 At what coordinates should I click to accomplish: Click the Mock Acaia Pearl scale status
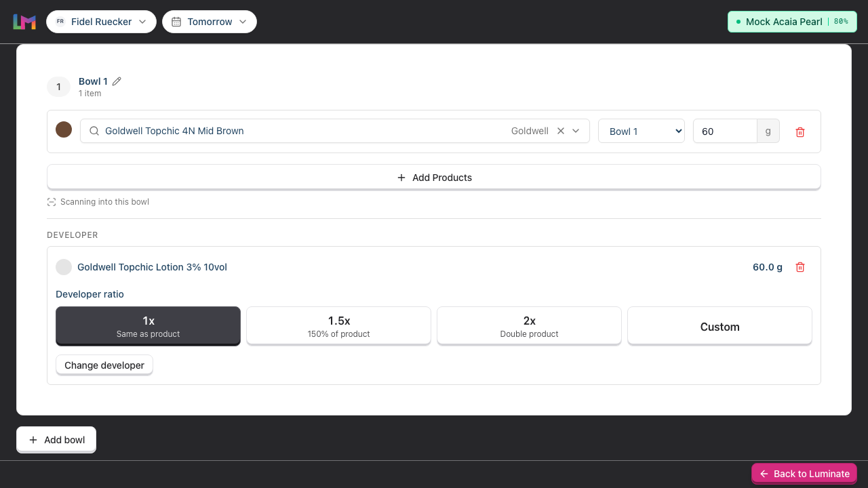792,22
